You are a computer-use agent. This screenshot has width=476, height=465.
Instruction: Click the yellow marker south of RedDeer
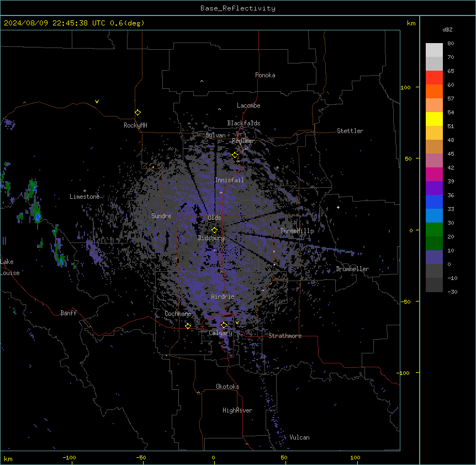[x=235, y=155]
